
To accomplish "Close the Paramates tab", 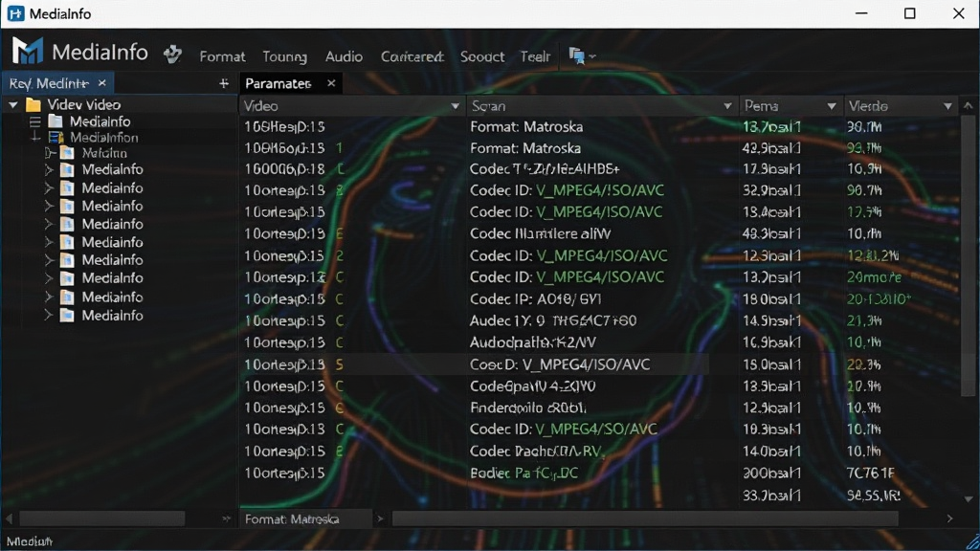I will (331, 82).
